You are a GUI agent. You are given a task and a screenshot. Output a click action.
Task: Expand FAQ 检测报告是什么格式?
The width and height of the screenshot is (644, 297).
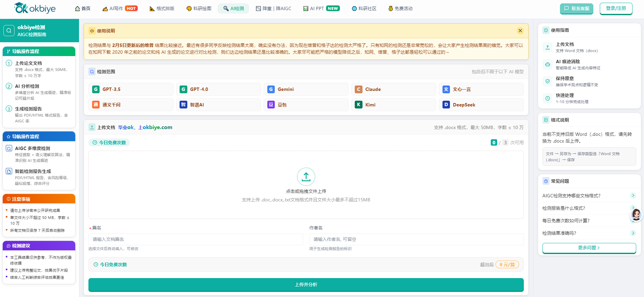589,208
